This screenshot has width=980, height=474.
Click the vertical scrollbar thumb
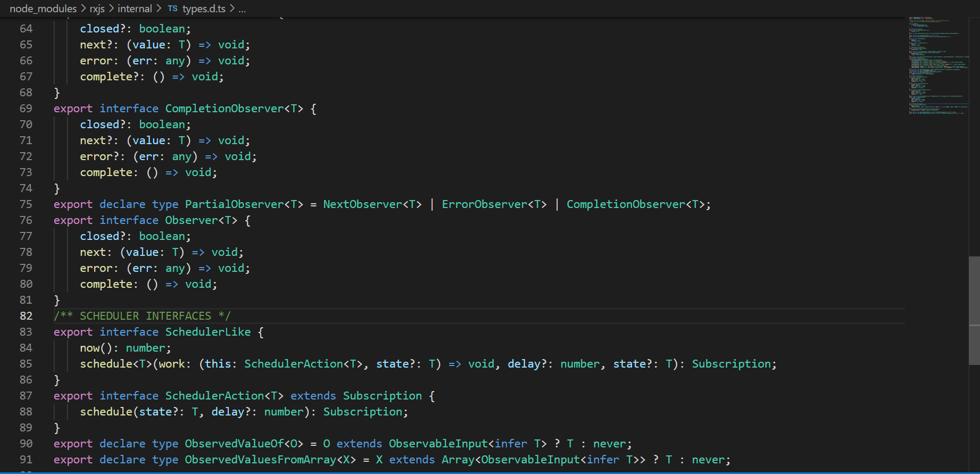[x=974, y=311]
